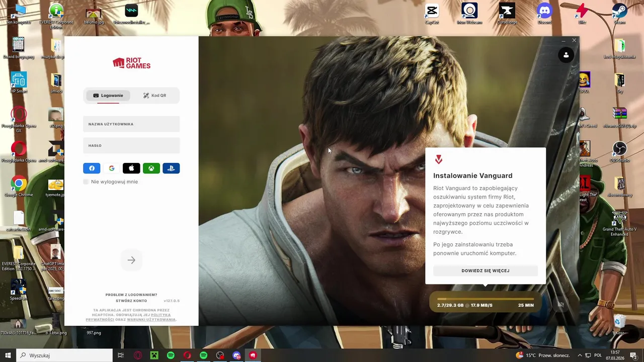The width and height of the screenshot is (644, 362).
Task: Open the profile icon in Riot Client
Action: (566, 55)
